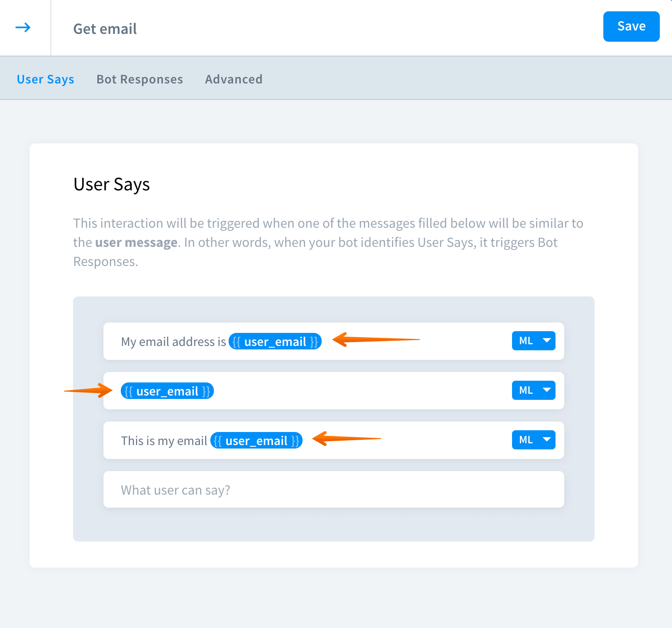This screenshot has width=672, height=628.
Task: Select the User Says tab
Action: pyautogui.click(x=45, y=79)
